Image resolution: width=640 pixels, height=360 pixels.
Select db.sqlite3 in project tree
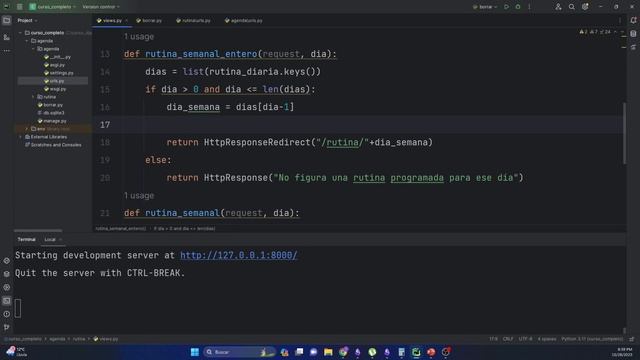(51, 113)
